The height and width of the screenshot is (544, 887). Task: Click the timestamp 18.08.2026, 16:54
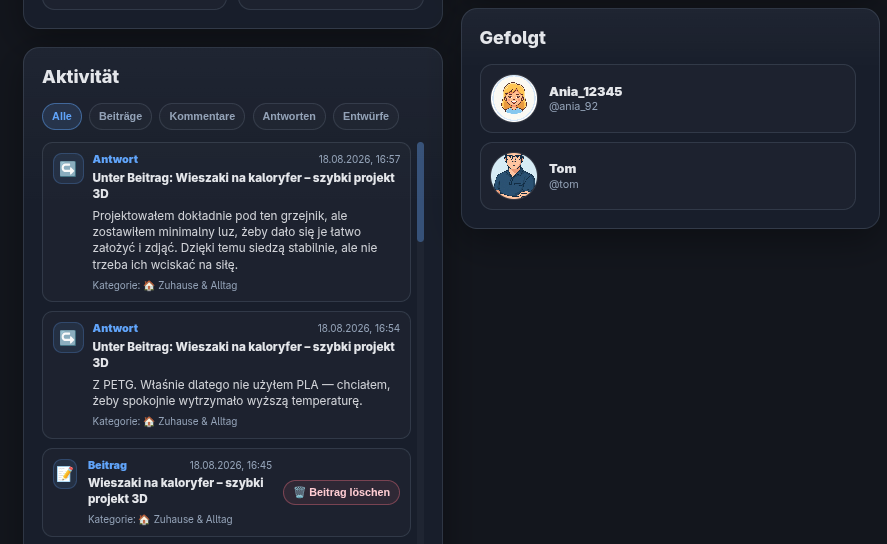[x=359, y=329]
